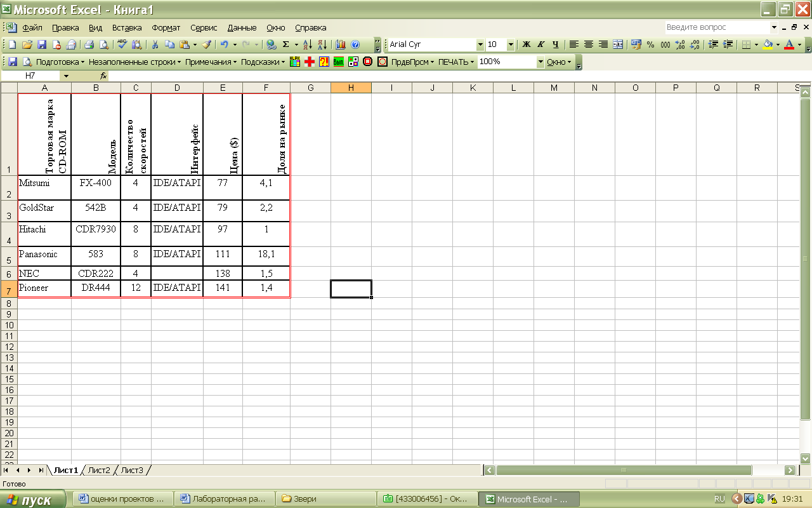
Task: Open the Данные menu
Action: coord(242,27)
